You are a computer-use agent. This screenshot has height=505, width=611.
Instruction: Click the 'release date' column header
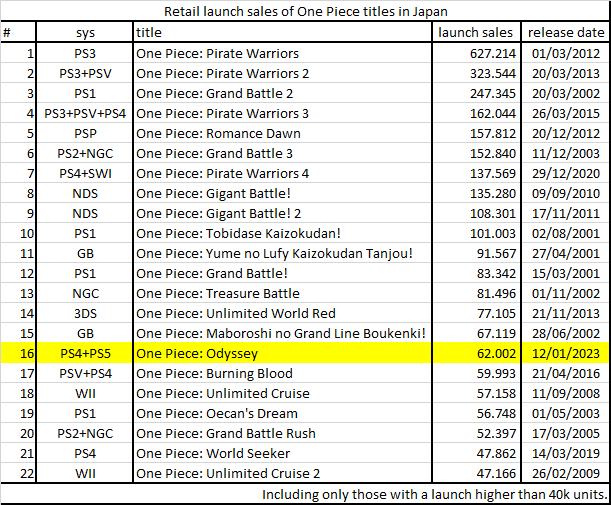coord(566,32)
